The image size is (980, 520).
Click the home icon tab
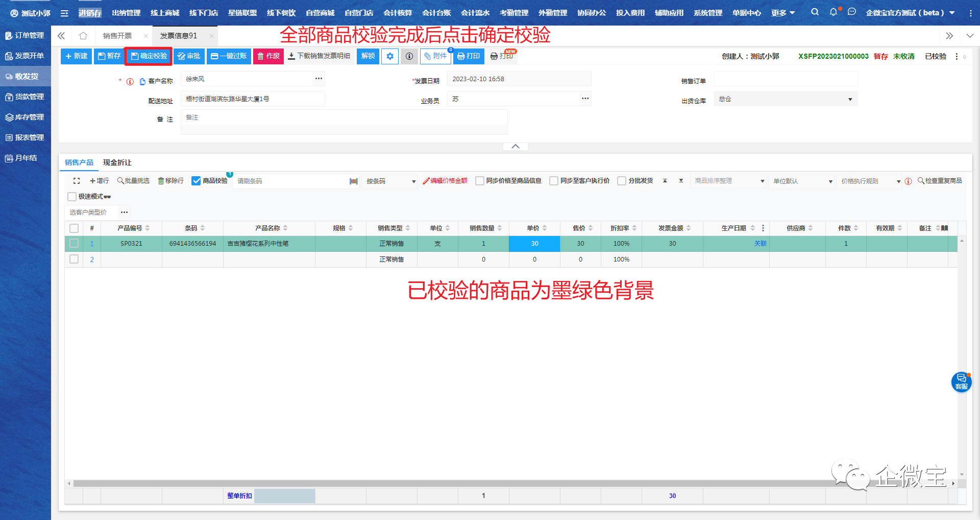83,36
